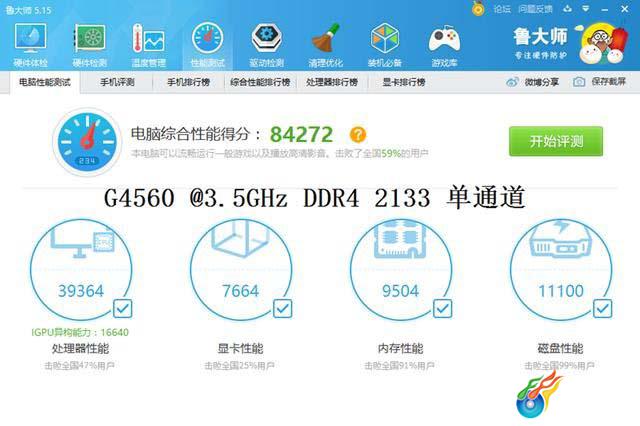This screenshot has height=426, width=640.
Task: Switch to 手机排行榜 tab
Action: coord(189,82)
